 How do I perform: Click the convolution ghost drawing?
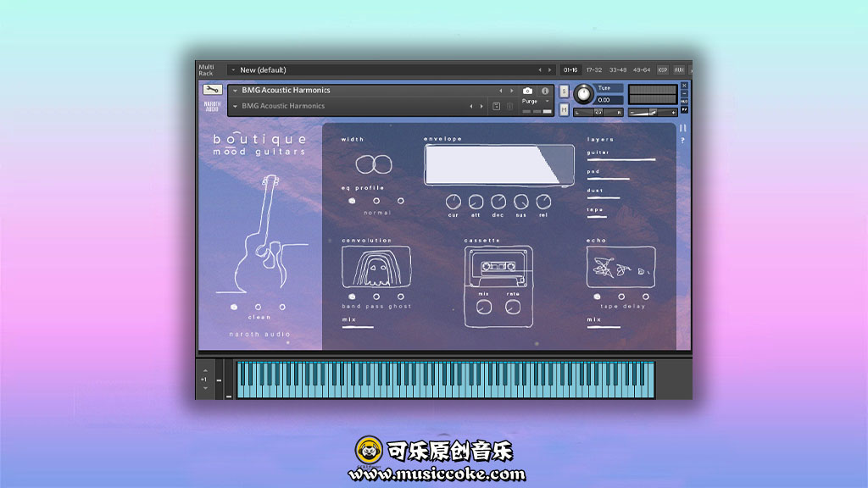pyautogui.click(x=376, y=267)
